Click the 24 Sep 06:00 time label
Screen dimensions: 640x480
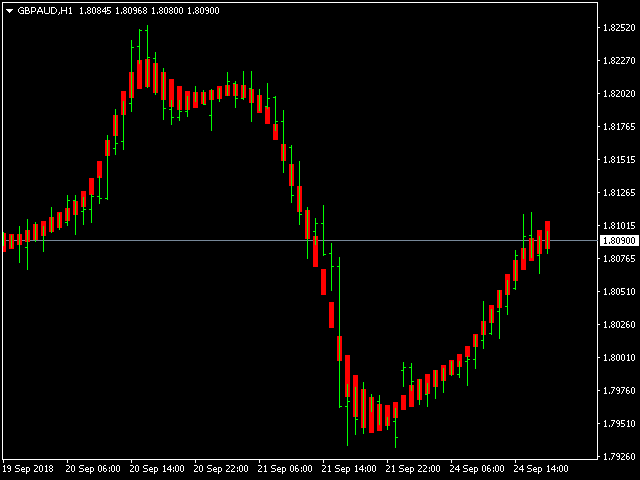click(x=477, y=469)
